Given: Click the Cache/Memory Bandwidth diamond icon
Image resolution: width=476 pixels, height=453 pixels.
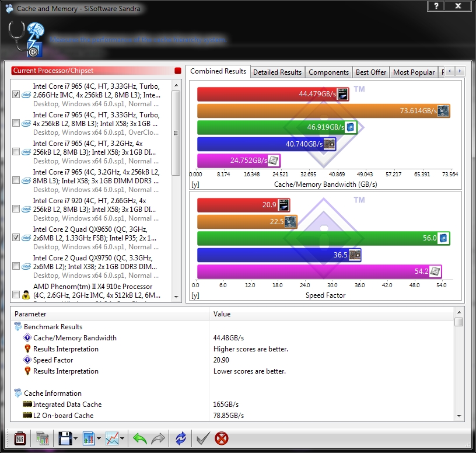Looking at the screenshot, I should coord(27,337).
